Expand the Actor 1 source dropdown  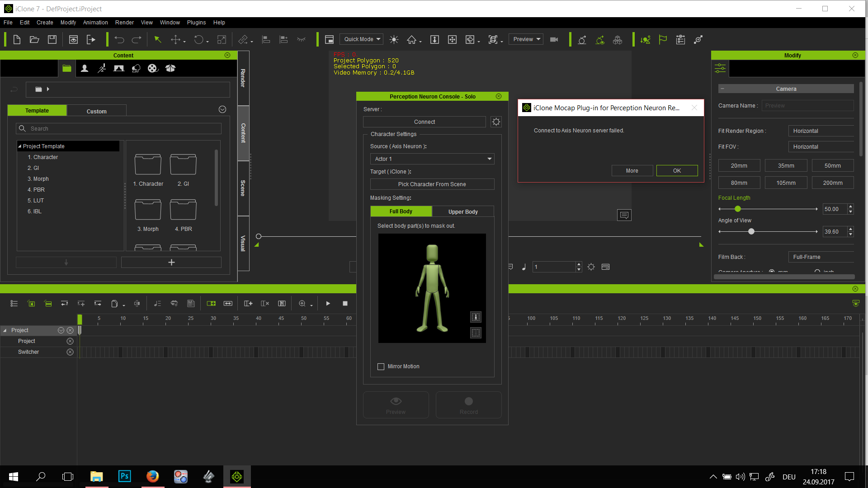489,159
